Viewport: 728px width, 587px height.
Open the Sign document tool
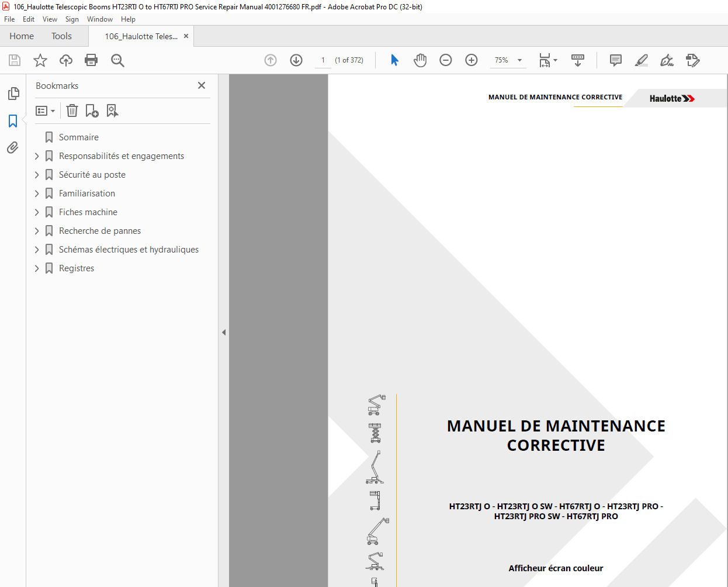coord(667,60)
